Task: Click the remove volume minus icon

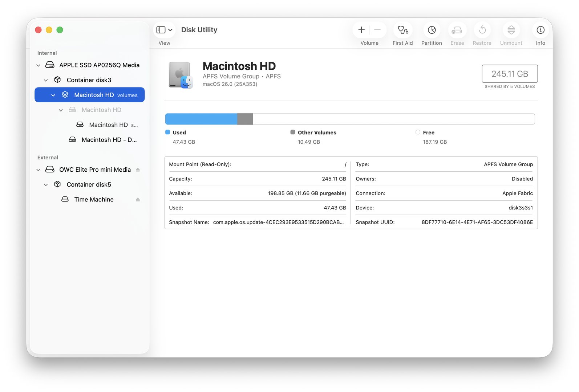Action: (x=377, y=30)
